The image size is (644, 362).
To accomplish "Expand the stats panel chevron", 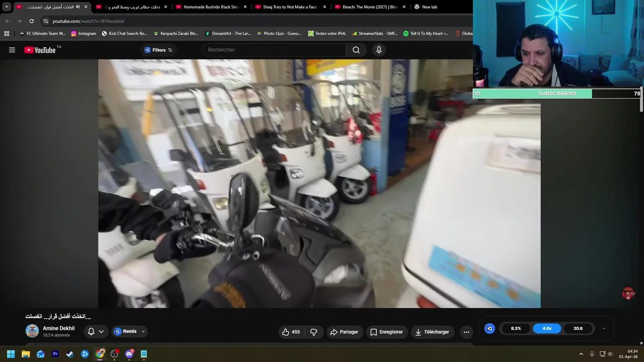I will [x=603, y=328].
